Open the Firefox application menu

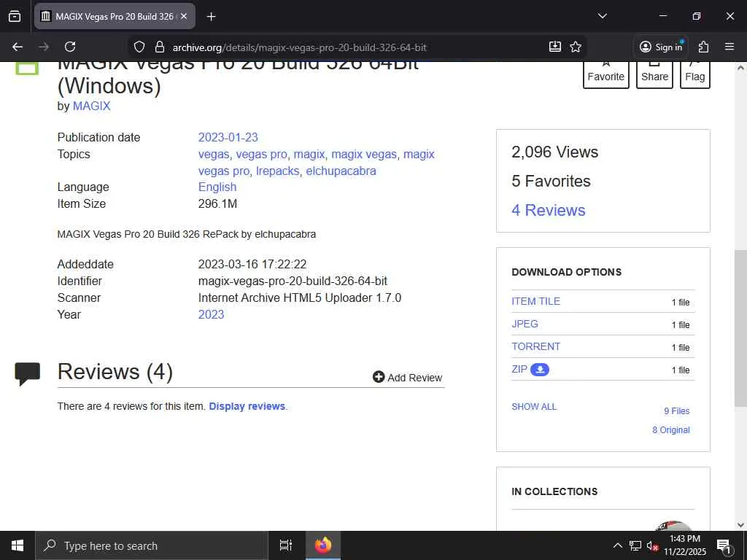click(x=729, y=47)
